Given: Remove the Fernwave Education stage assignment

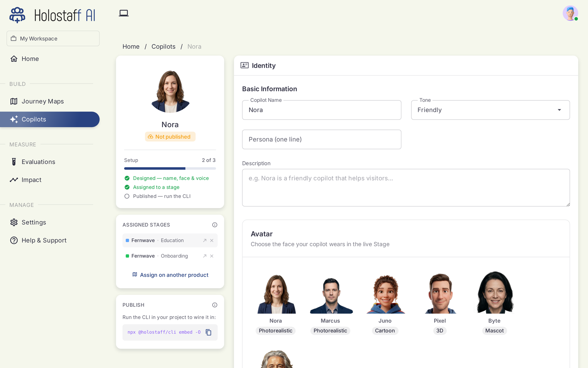Looking at the screenshot, I should pyautogui.click(x=212, y=241).
